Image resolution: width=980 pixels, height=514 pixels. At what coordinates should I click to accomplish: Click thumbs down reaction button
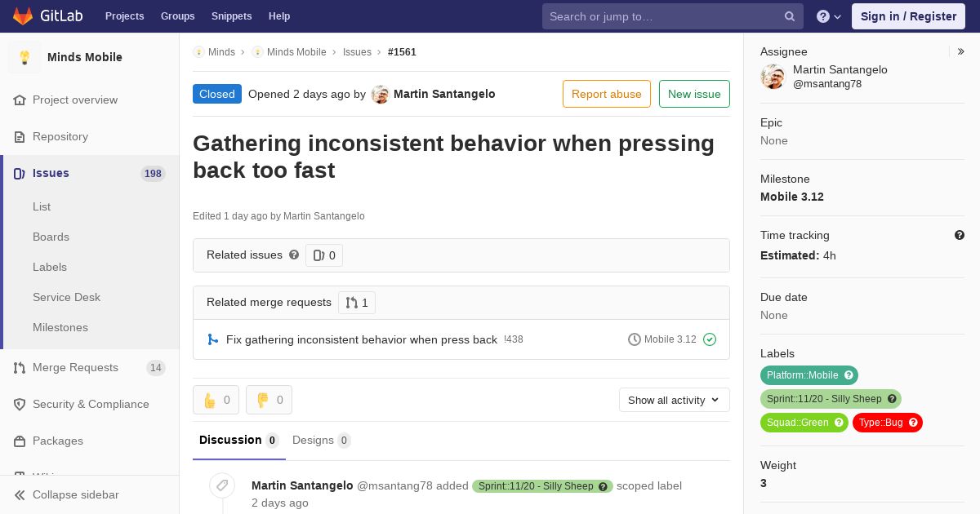click(269, 400)
